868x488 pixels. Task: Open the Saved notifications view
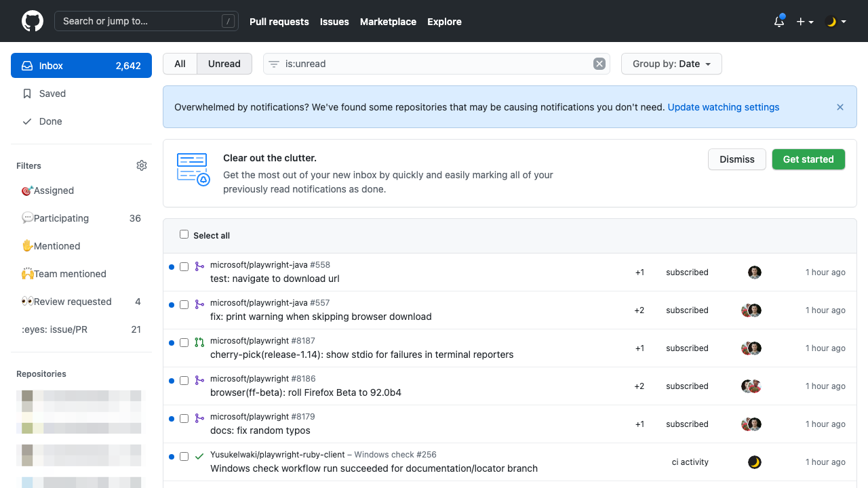click(x=81, y=94)
